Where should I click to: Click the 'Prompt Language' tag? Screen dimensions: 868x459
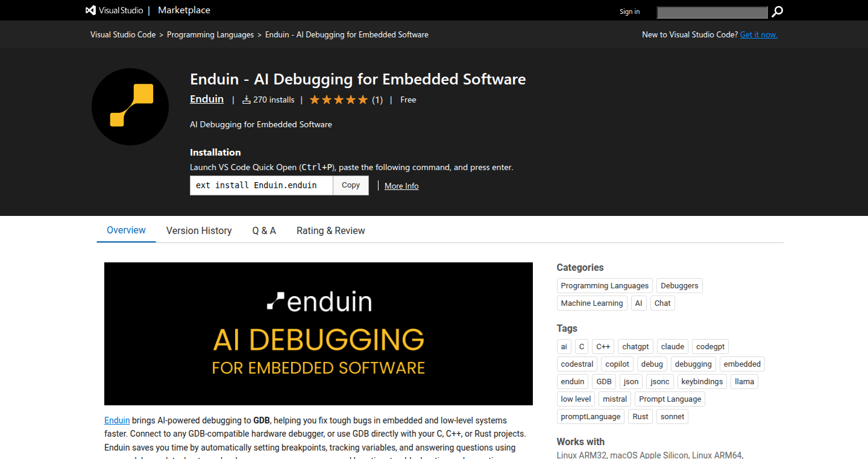(670, 399)
